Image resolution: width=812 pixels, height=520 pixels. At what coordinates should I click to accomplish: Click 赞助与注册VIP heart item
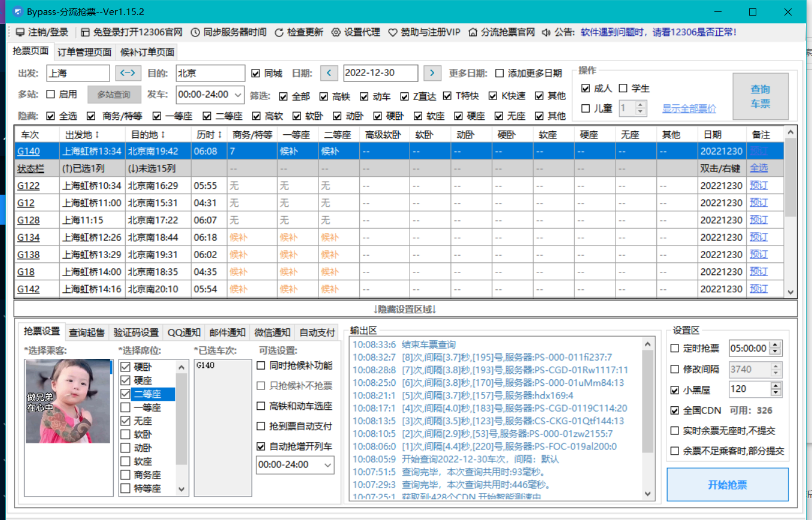425,32
